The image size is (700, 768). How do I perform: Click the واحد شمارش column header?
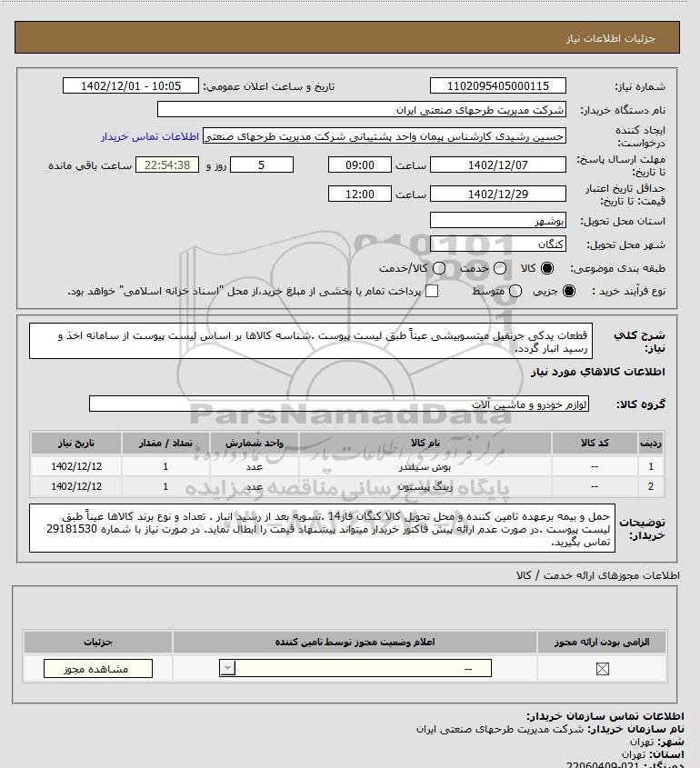(x=255, y=443)
